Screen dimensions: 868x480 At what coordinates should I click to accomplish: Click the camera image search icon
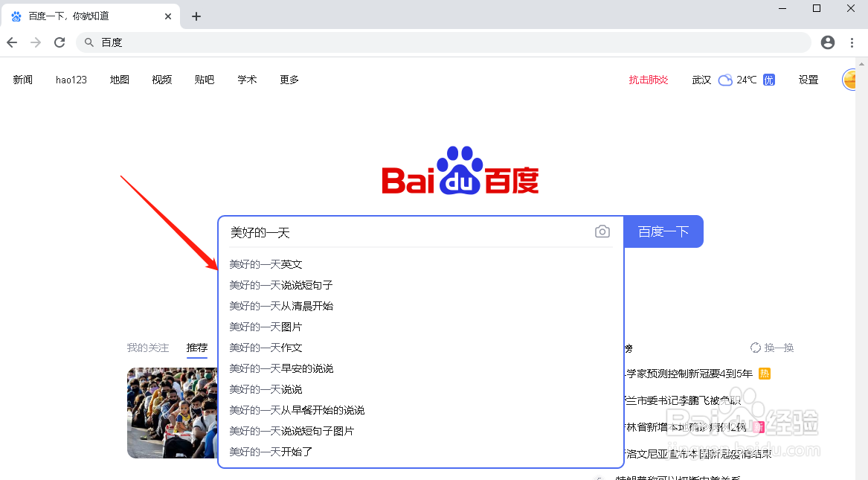pyautogui.click(x=602, y=231)
